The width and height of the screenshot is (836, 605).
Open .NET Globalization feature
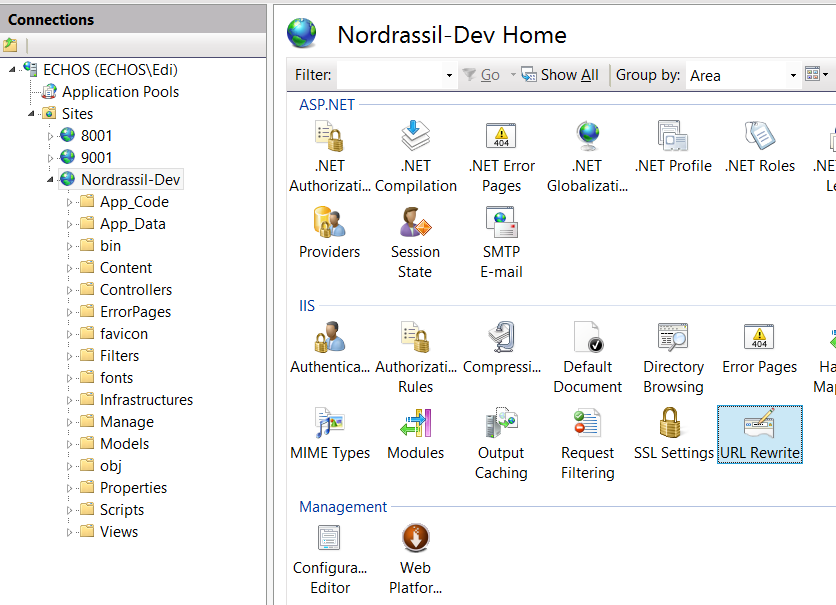click(x=588, y=157)
